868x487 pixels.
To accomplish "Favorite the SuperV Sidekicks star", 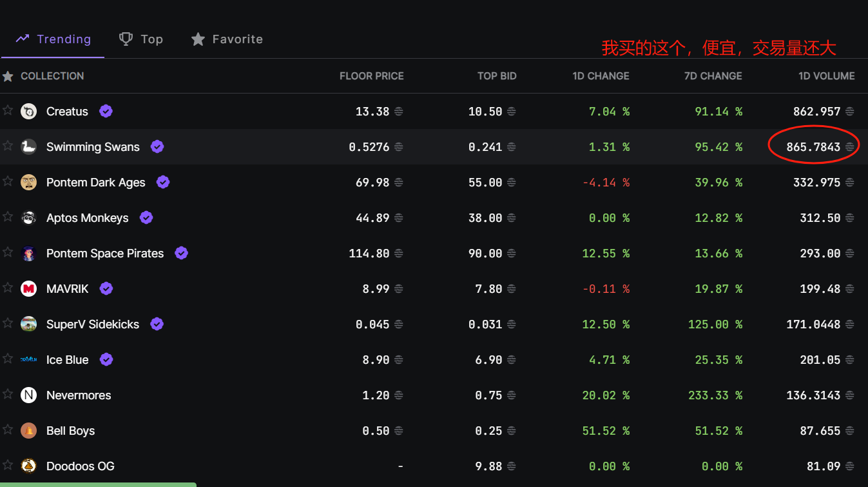I will coord(8,323).
